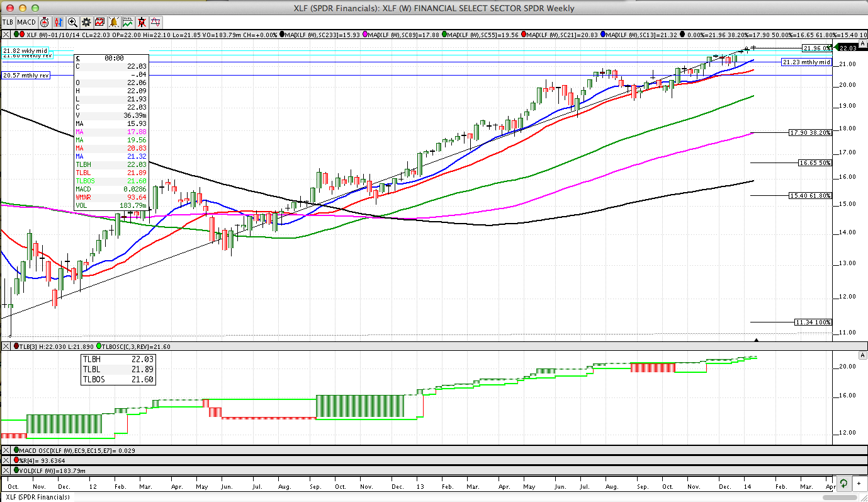Click the TLBOSC[C,3,REV]=21.60 label

coord(136,346)
